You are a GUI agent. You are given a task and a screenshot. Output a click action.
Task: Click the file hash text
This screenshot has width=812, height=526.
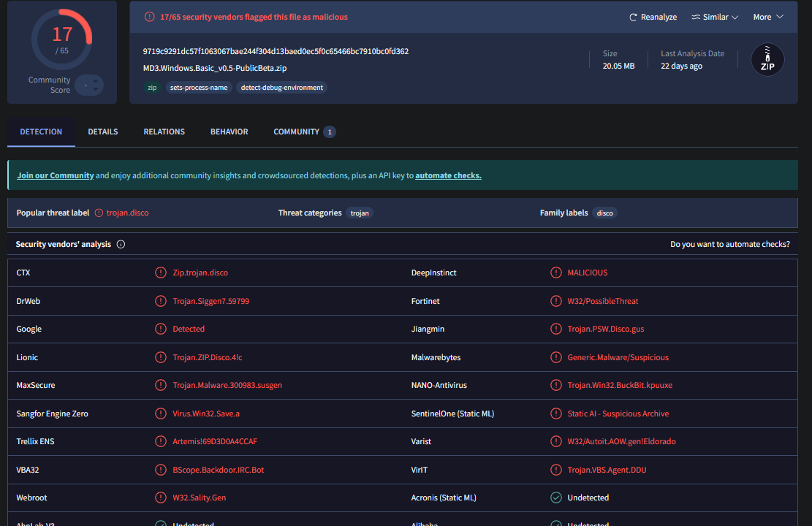point(276,51)
